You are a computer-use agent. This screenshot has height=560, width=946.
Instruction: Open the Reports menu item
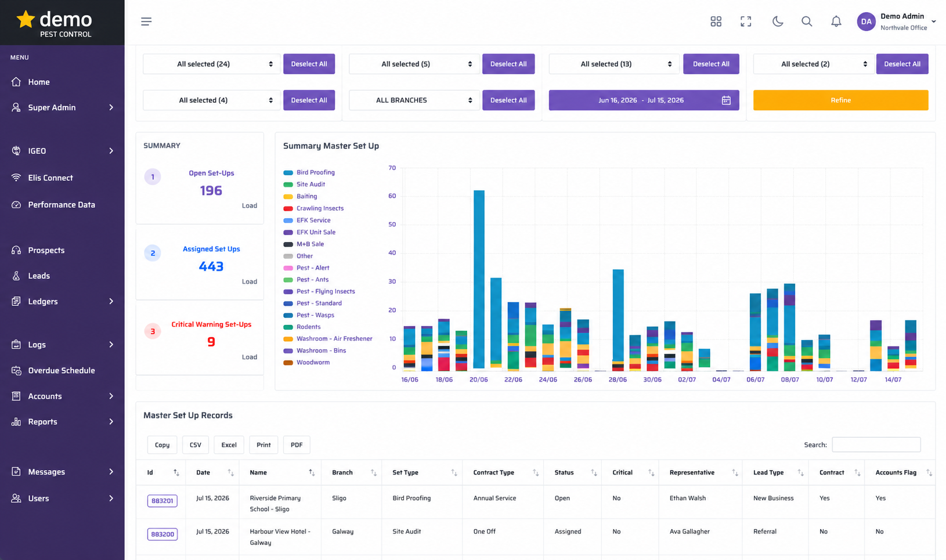pos(62,422)
